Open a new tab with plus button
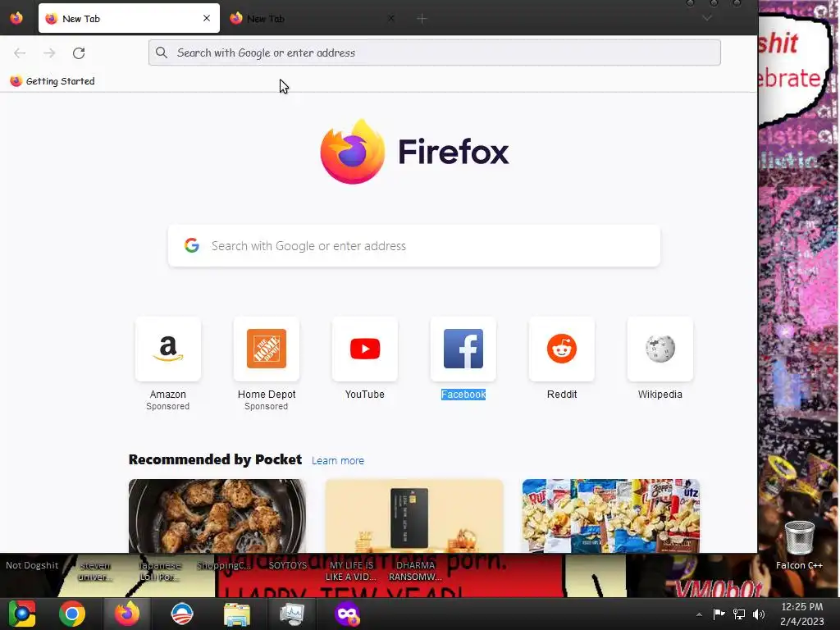The height and width of the screenshot is (630, 840). tap(422, 19)
